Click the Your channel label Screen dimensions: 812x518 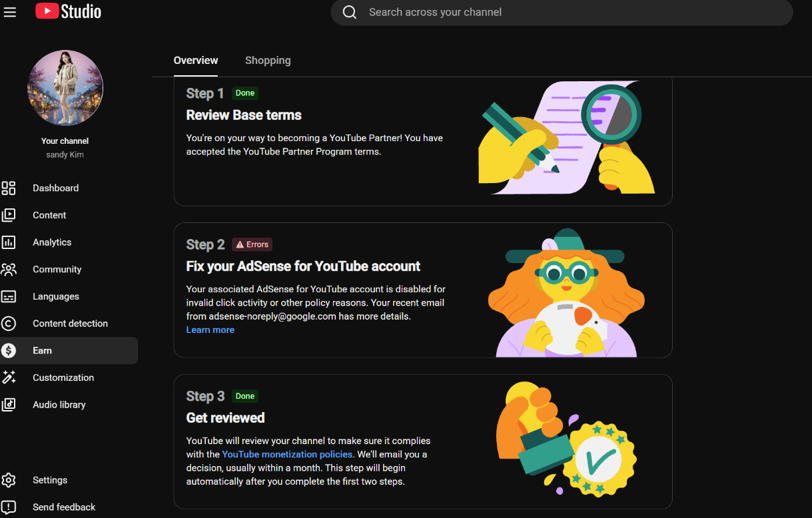point(65,141)
